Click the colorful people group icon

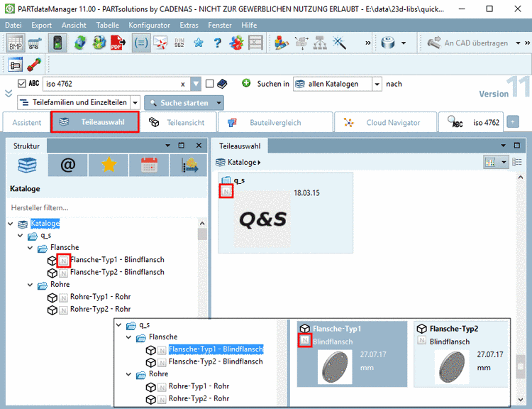click(x=236, y=43)
